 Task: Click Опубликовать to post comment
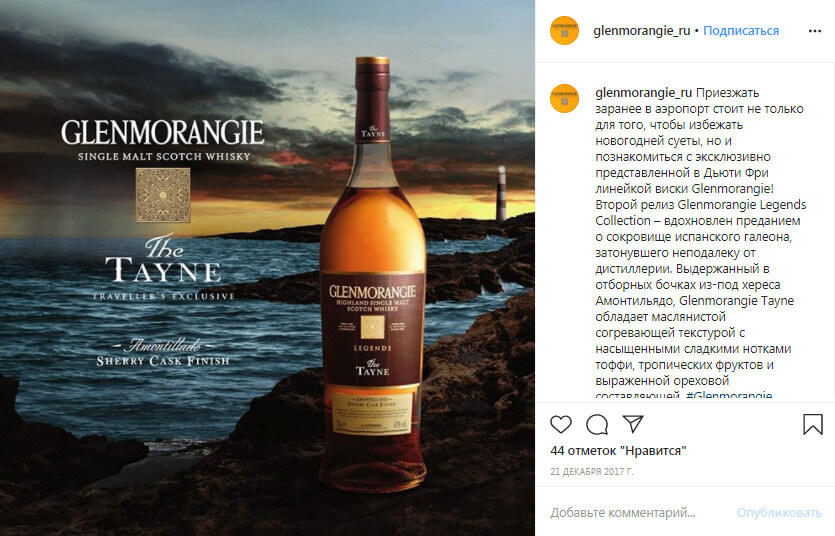(779, 513)
